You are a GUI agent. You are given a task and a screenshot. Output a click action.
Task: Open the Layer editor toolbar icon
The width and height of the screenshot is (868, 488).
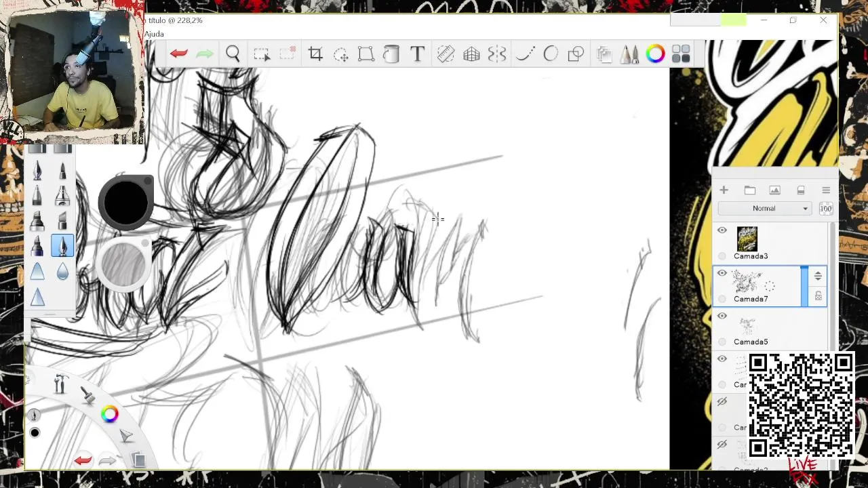click(604, 54)
